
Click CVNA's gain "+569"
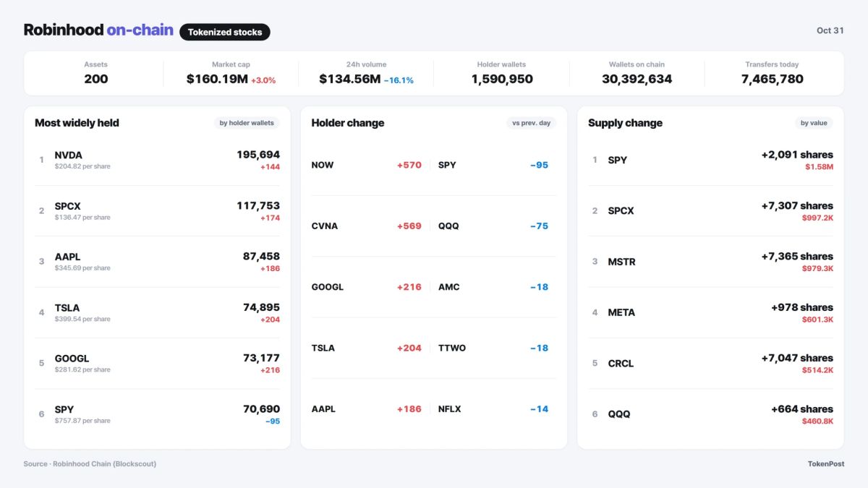[409, 226]
